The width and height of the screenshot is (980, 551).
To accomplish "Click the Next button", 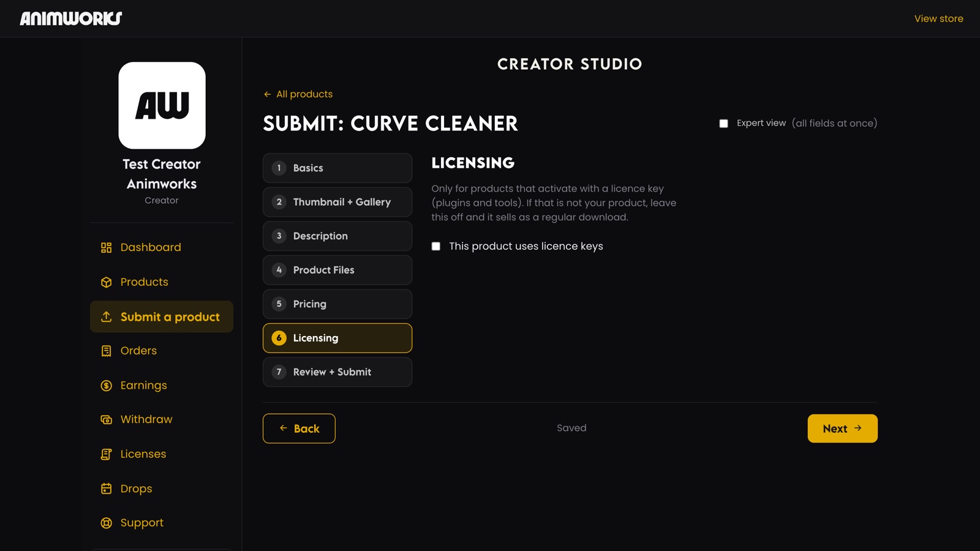I will click(x=842, y=429).
